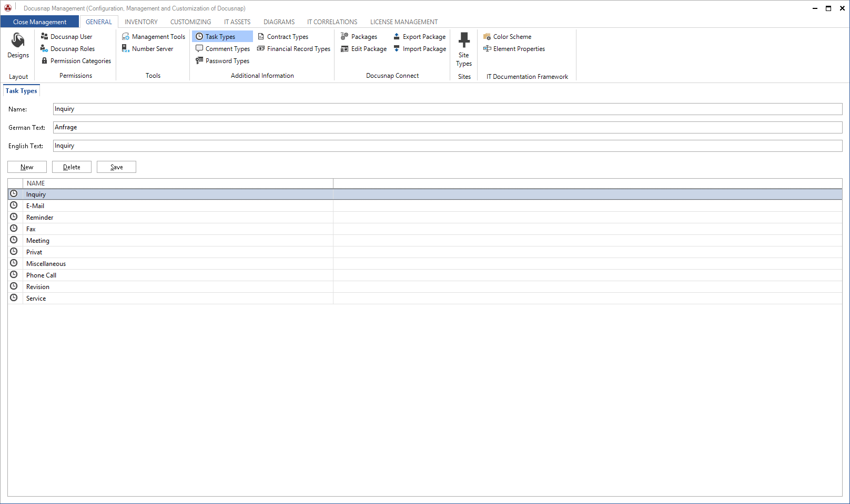Click clock icon of Phone Call row
The image size is (850, 504).
coord(14,275)
